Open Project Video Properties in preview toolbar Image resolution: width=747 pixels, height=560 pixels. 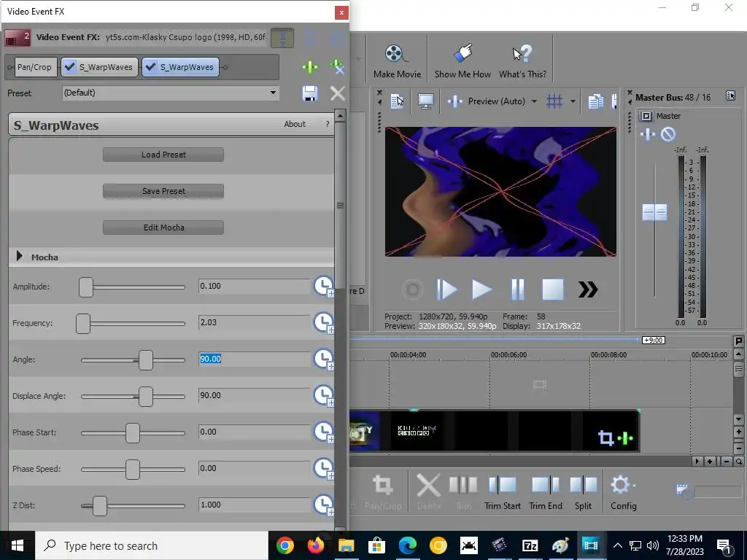click(397, 101)
